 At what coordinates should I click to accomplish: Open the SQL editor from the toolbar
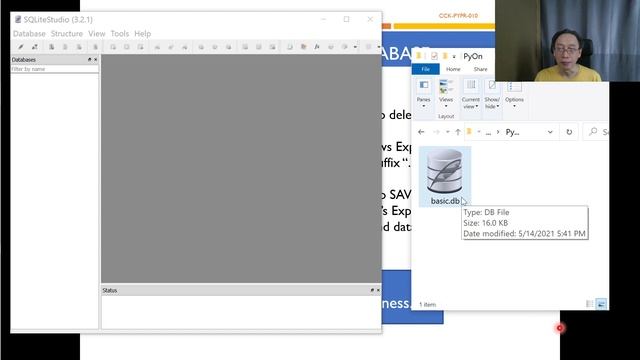coord(289,47)
